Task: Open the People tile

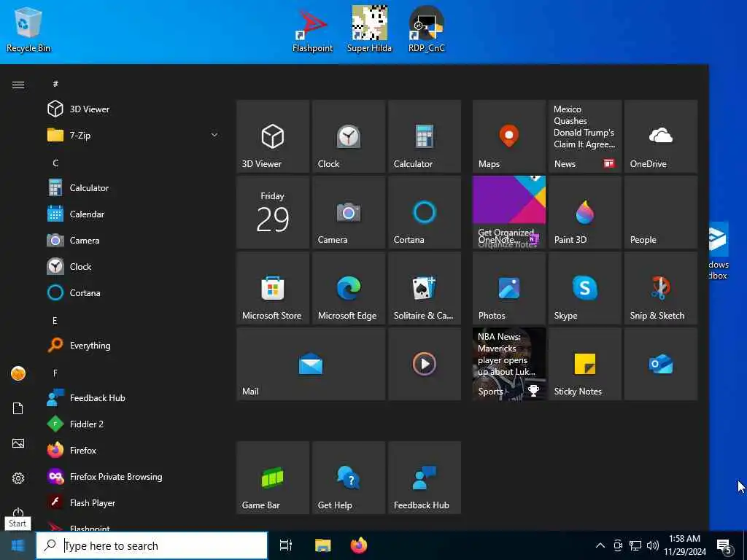Action: coord(661,212)
